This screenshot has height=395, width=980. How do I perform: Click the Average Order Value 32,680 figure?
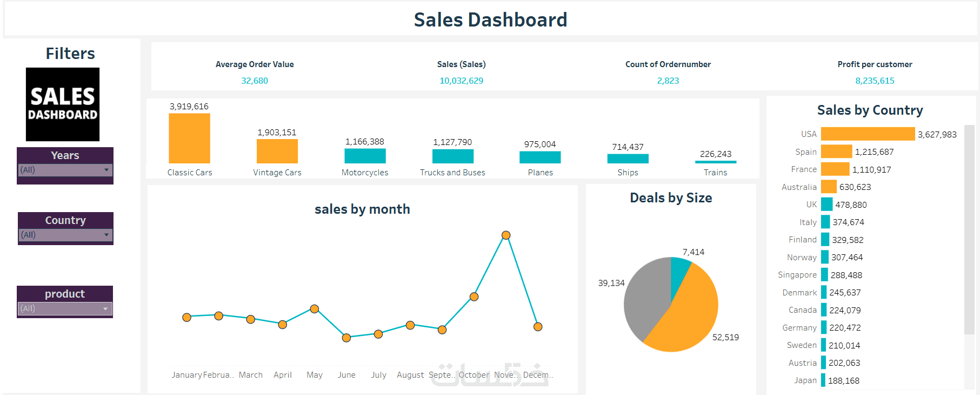255,81
